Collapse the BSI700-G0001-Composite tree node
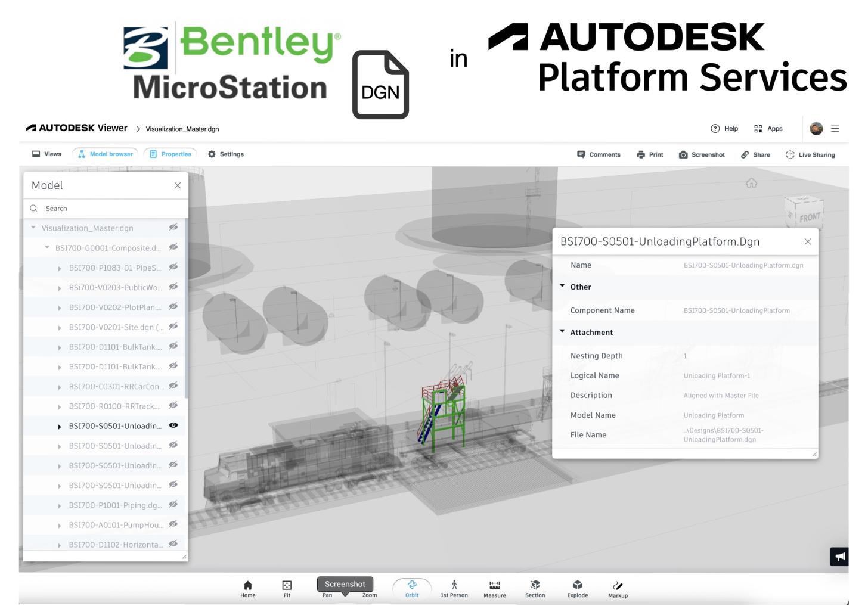This screenshot has width=868, height=612. point(47,247)
